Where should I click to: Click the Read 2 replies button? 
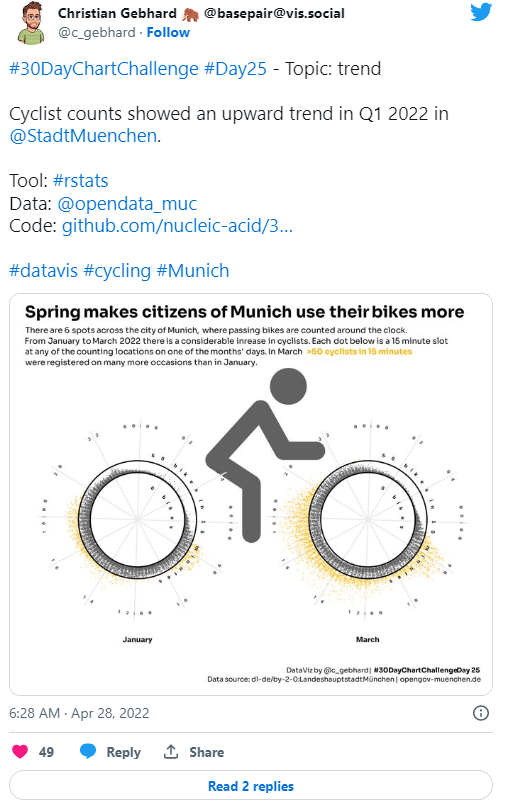pyautogui.click(x=251, y=786)
